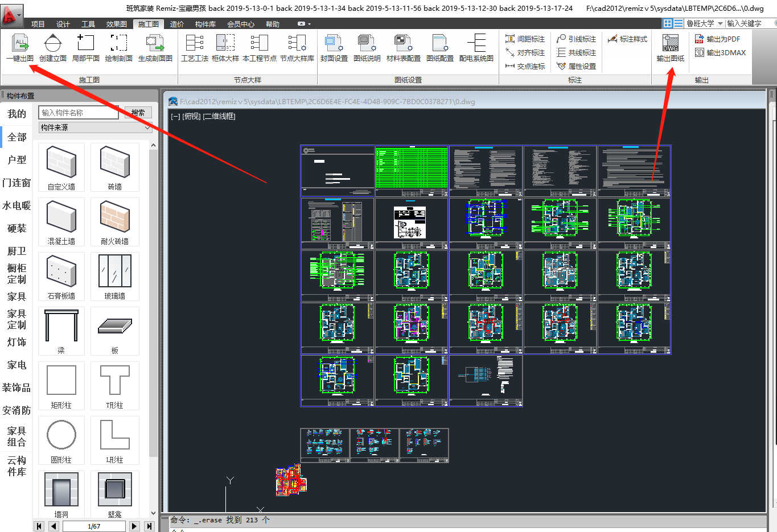Open 材料表配置 material table configuration
This screenshot has height=532, width=777.
[404, 48]
